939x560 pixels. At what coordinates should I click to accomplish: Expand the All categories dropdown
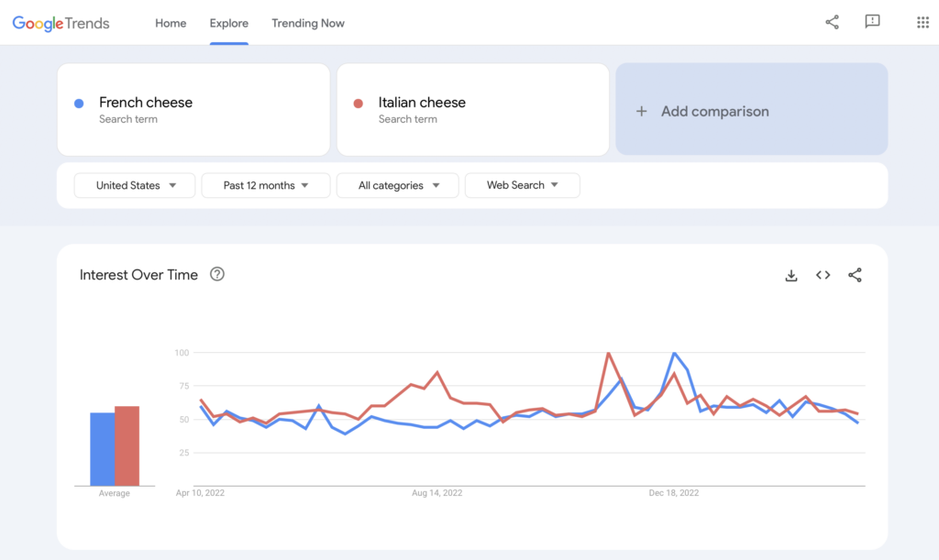click(x=399, y=185)
